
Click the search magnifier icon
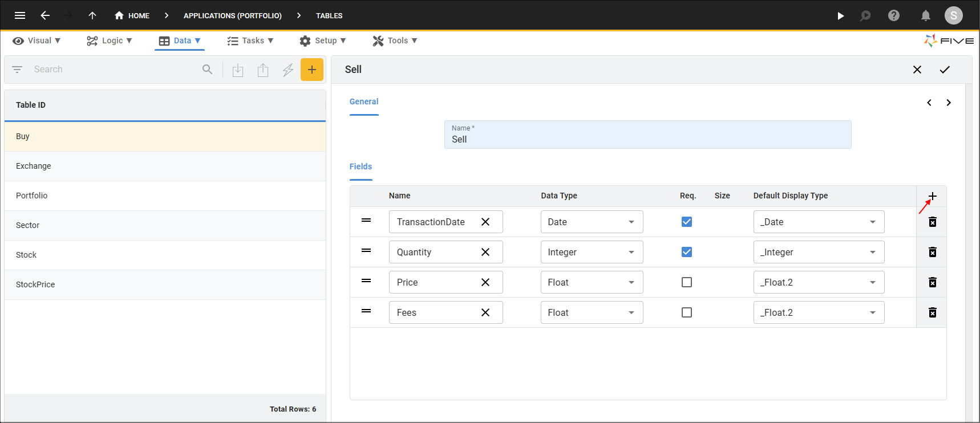click(x=207, y=70)
